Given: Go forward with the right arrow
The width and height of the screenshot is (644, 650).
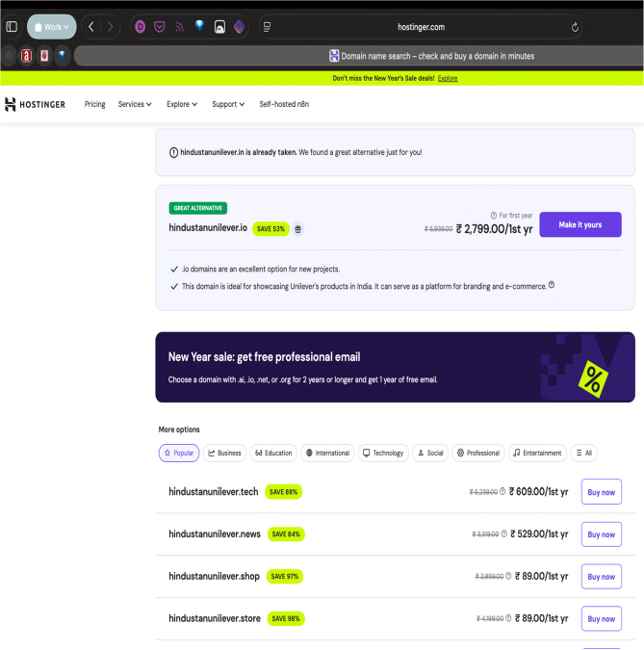Looking at the screenshot, I should pyautogui.click(x=111, y=27).
